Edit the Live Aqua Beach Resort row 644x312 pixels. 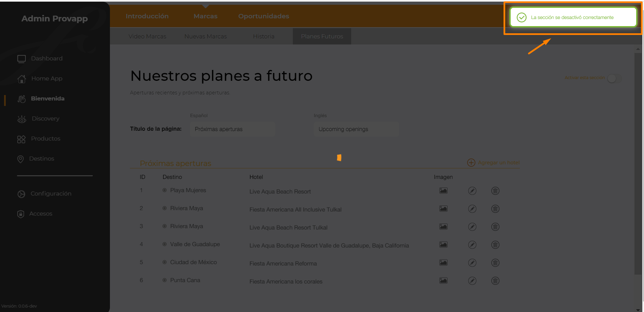(472, 191)
